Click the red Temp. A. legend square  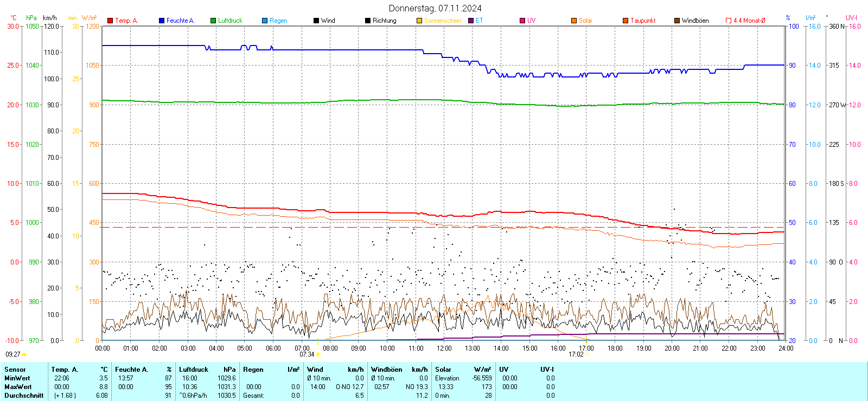click(110, 21)
